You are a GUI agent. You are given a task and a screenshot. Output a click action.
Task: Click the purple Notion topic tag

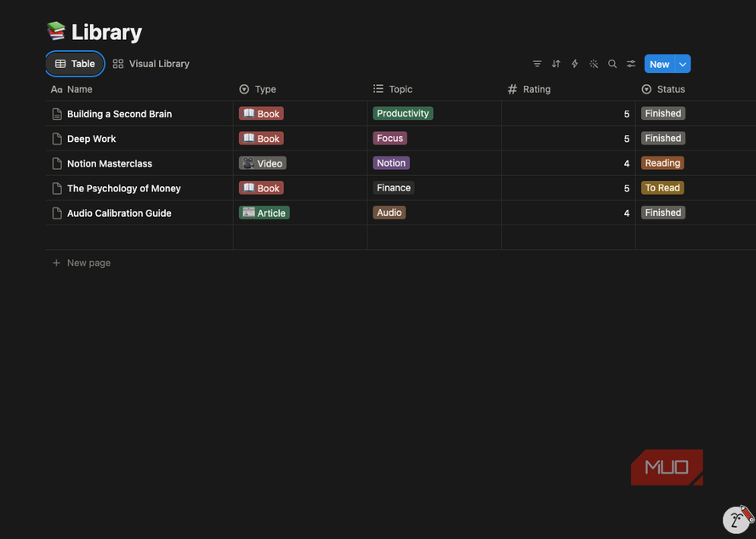[391, 163]
